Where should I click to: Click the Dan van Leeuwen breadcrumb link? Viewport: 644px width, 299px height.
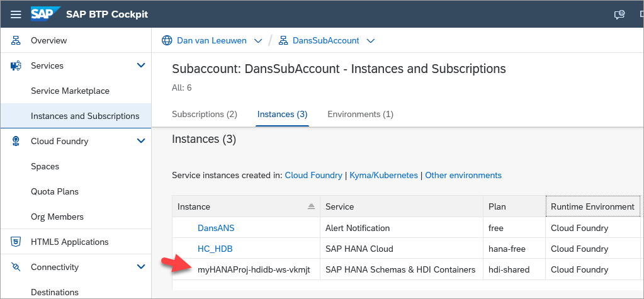212,41
